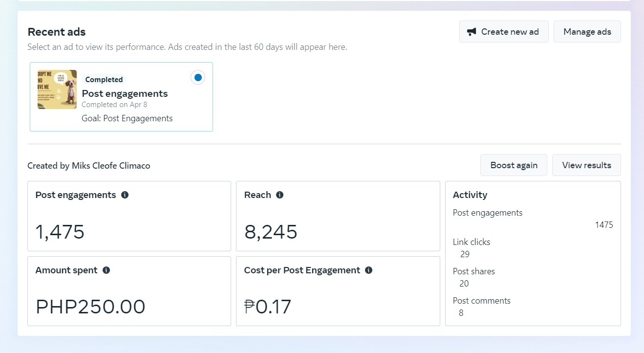Click the 1,475 post engagements value
Viewport: 644px width, 353px height.
click(60, 232)
